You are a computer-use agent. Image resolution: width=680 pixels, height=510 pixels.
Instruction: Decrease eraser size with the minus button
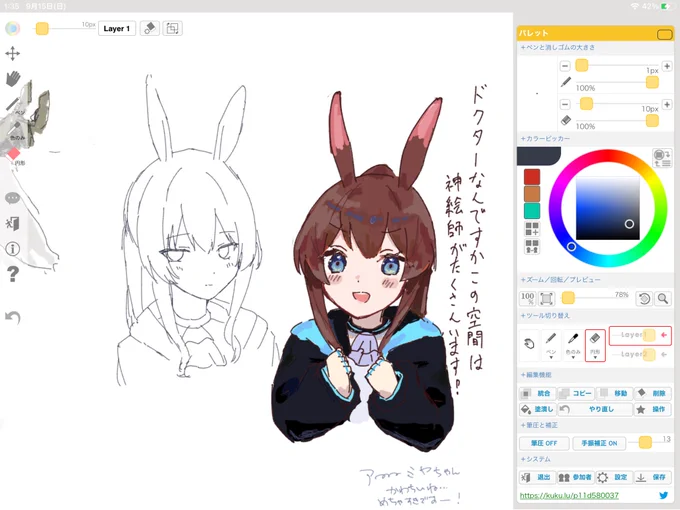click(x=565, y=105)
